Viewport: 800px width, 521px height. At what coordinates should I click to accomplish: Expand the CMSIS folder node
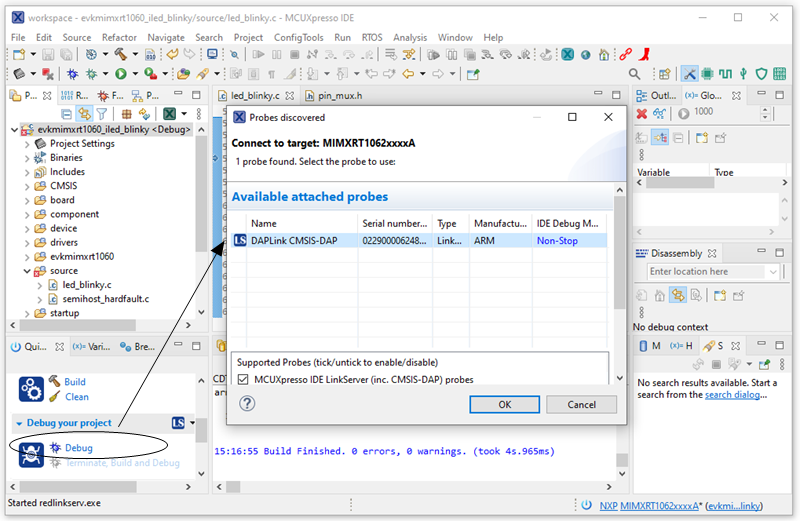click(x=27, y=186)
